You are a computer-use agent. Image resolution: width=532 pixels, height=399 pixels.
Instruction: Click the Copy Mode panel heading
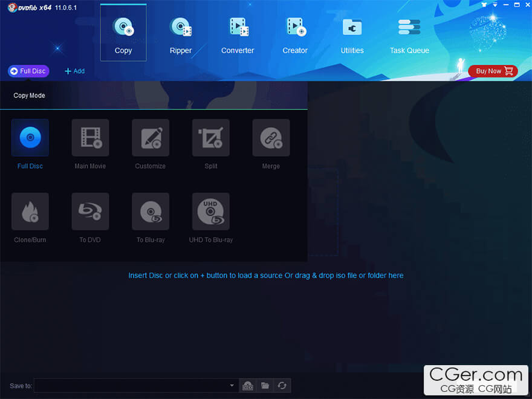(x=29, y=96)
